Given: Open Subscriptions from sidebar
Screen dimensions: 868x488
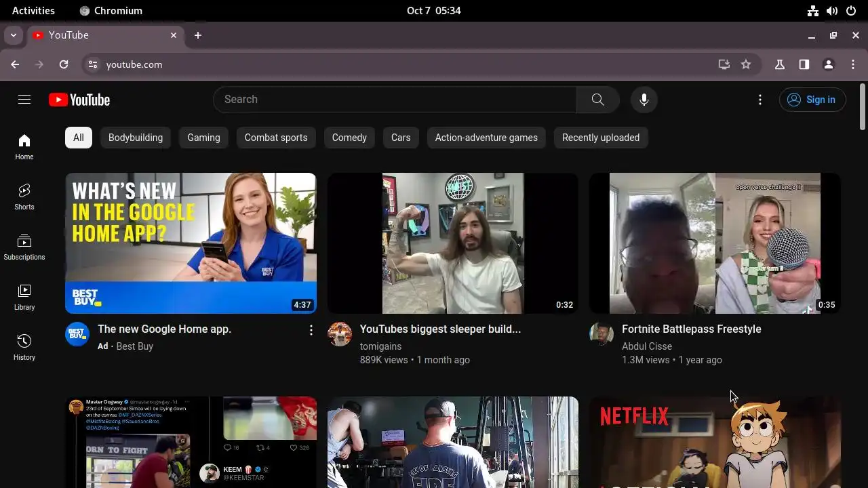Looking at the screenshot, I should click(24, 247).
